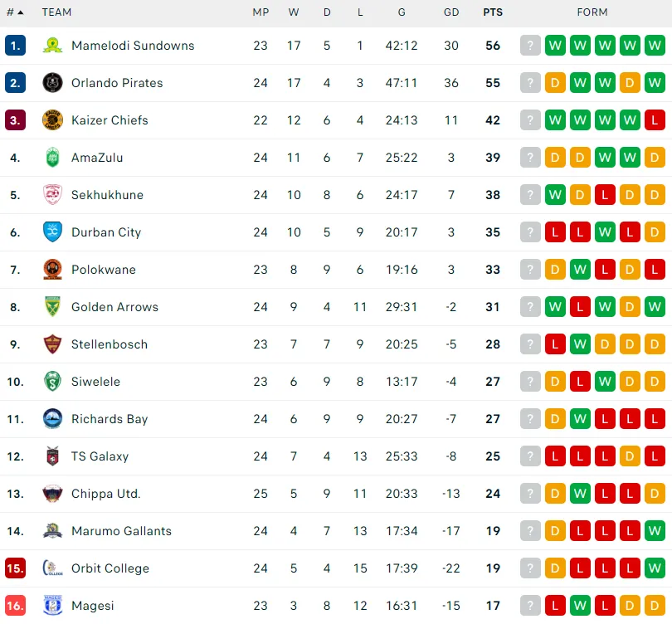Sort standings by PTS column header
This screenshot has width=672, height=624.
pyautogui.click(x=493, y=12)
